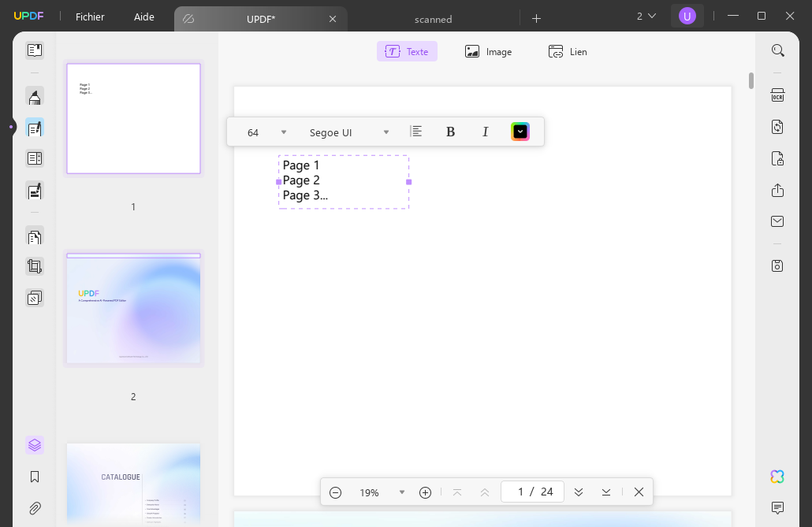
Task: Click the UPDF logo
Action: (x=28, y=16)
